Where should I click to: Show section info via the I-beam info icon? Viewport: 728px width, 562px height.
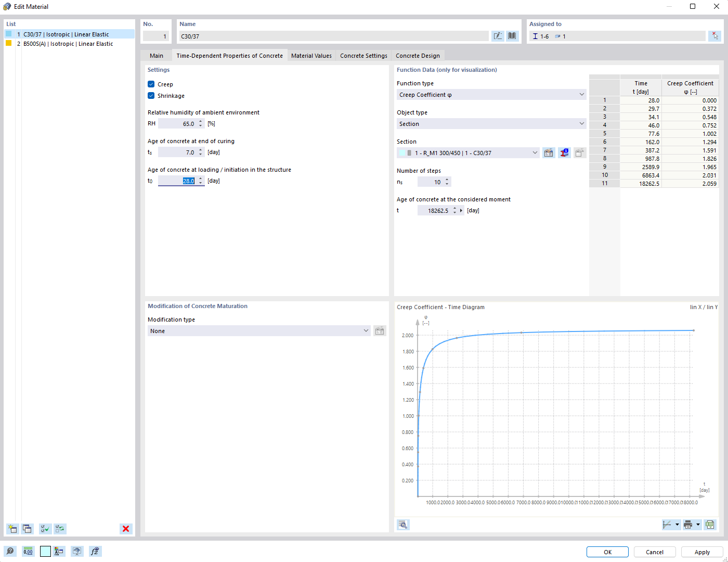[x=564, y=152]
